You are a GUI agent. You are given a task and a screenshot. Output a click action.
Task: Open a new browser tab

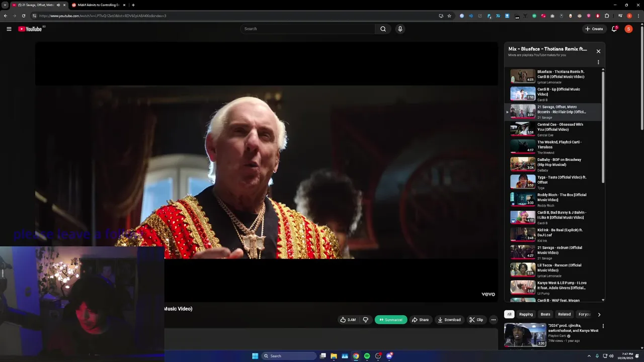(x=133, y=5)
